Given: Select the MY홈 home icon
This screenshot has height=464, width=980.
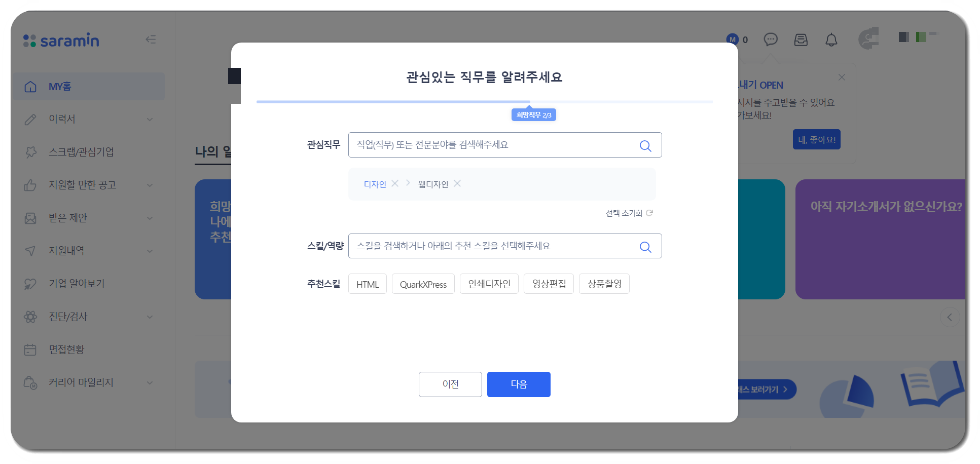Looking at the screenshot, I should tap(30, 86).
